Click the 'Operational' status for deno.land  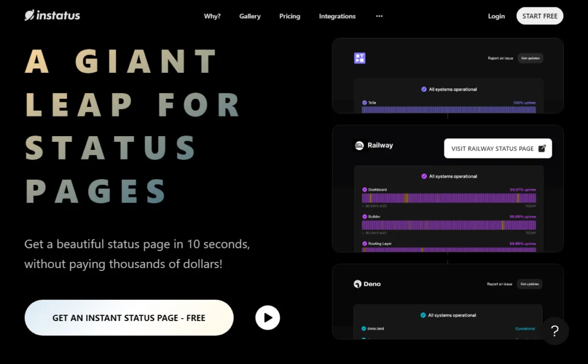[x=525, y=329]
